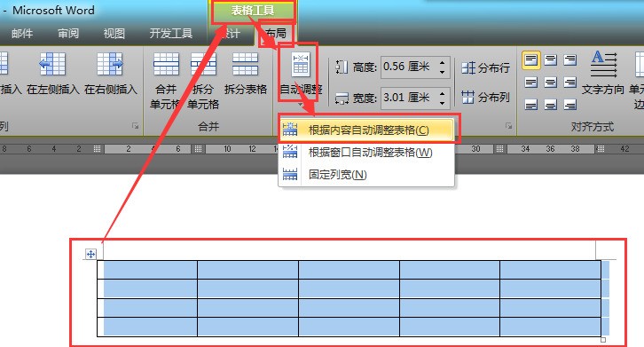Click Insert Right column icon
Screen dimensions: 644x347
click(110, 64)
